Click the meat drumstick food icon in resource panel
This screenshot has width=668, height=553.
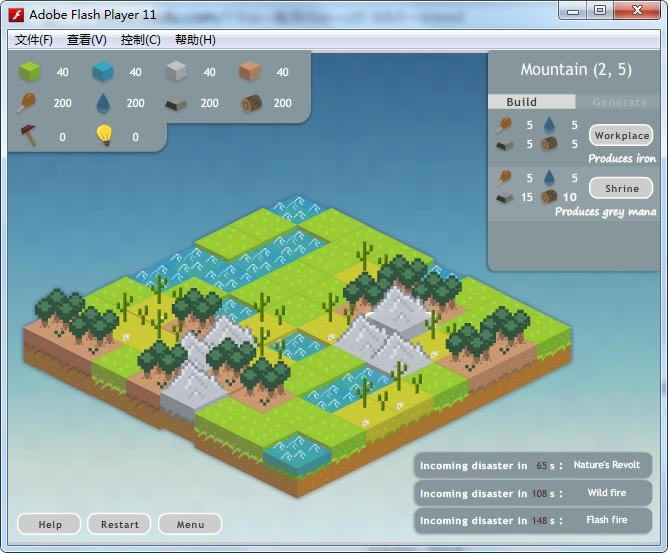pos(29,103)
